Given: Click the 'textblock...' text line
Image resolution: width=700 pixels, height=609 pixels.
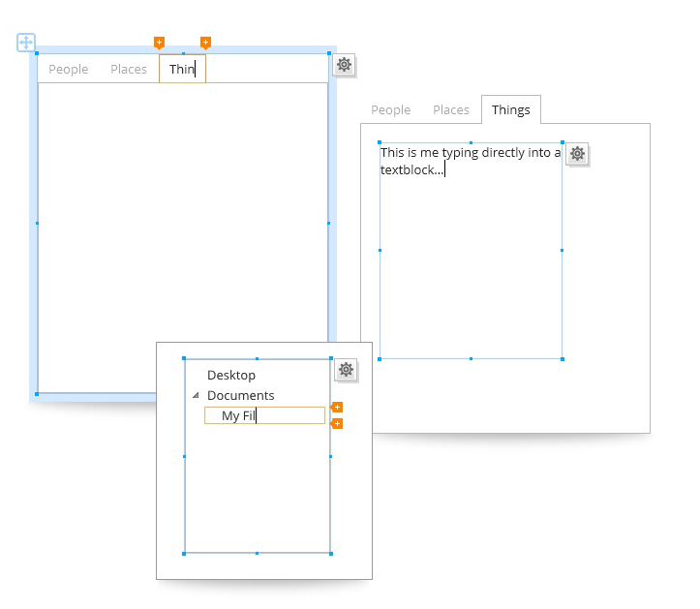Looking at the screenshot, I should pyautogui.click(x=412, y=170).
